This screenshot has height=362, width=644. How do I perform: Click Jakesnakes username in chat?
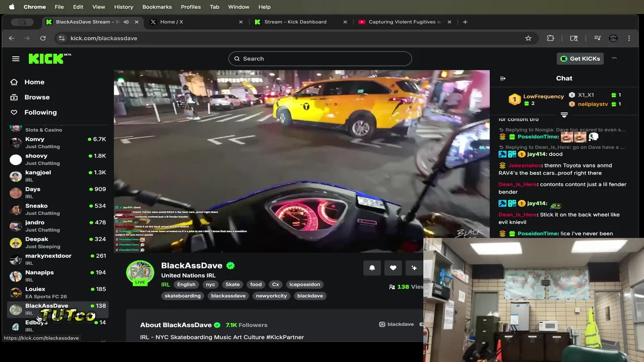(524, 165)
